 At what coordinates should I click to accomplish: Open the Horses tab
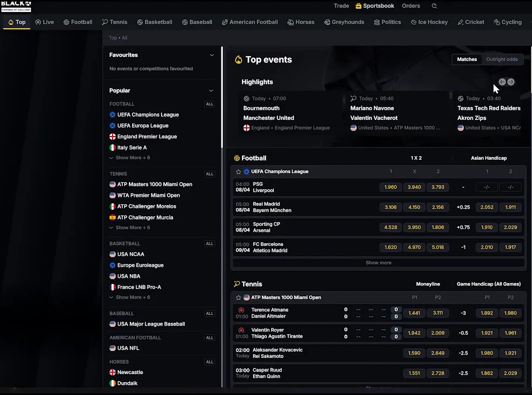301,22
